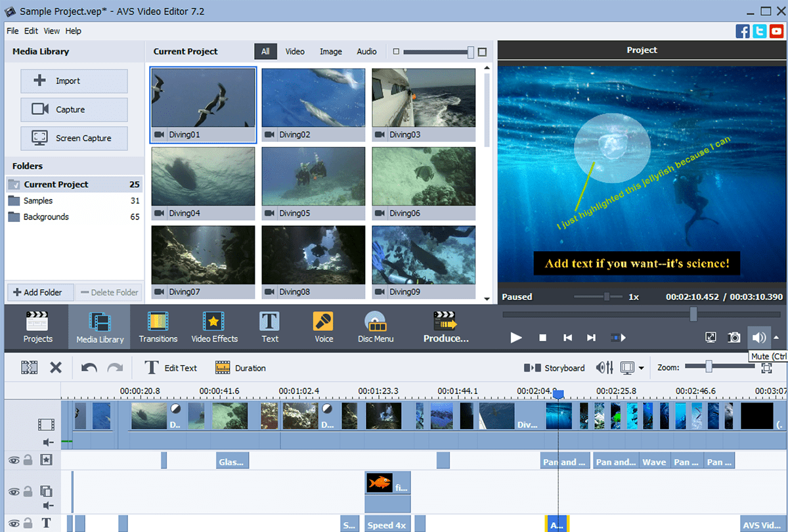
Task: Select the Diving05 thumbnail
Action: [313, 176]
